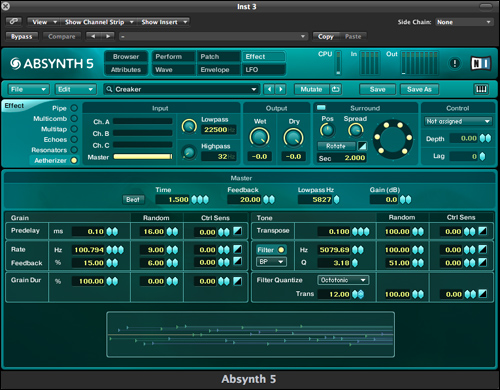Show the on-screen keyboard icon
500x390 pixels.
click(481, 89)
